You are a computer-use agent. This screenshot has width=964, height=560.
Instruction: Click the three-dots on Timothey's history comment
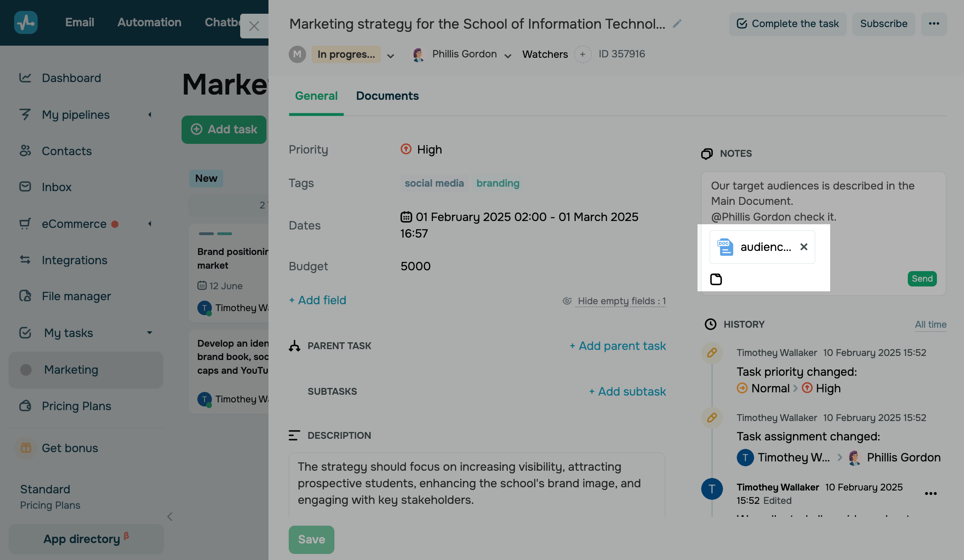coord(930,493)
